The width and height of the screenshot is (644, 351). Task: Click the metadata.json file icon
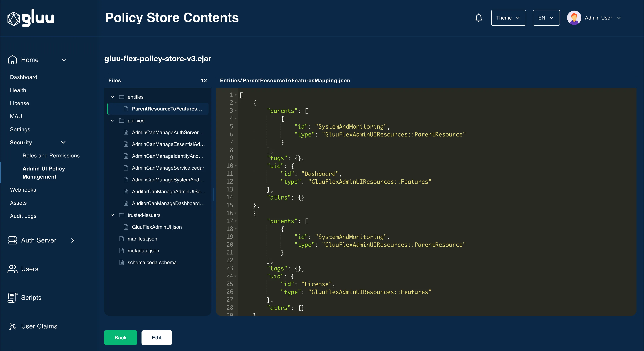point(121,251)
